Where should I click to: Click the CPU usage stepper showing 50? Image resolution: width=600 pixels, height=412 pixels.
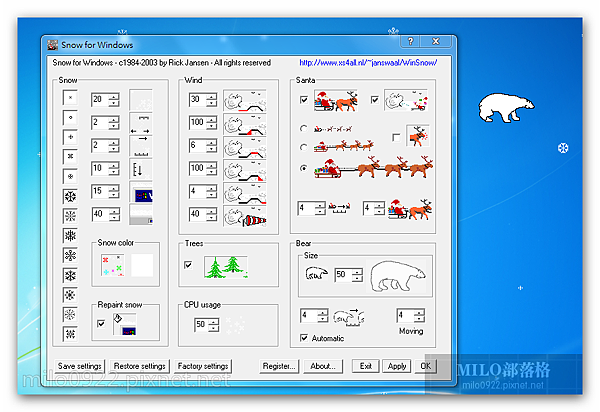click(207, 325)
